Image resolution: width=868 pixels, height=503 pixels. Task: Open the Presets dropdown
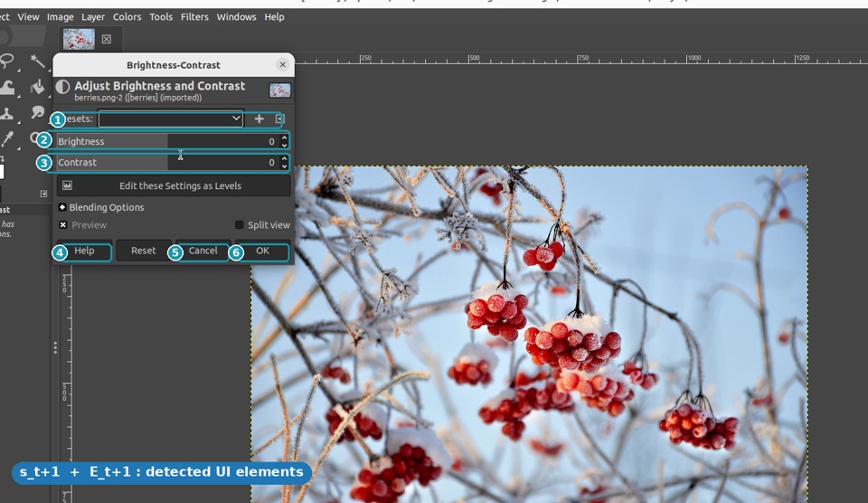(x=171, y=119)
